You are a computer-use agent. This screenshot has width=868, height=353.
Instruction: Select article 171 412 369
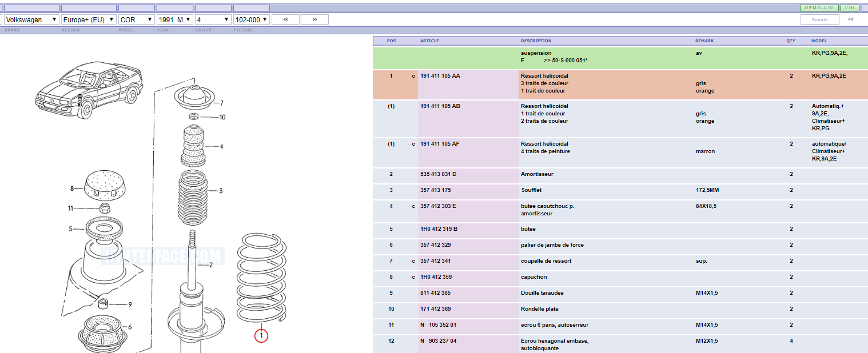pos(435,308)
